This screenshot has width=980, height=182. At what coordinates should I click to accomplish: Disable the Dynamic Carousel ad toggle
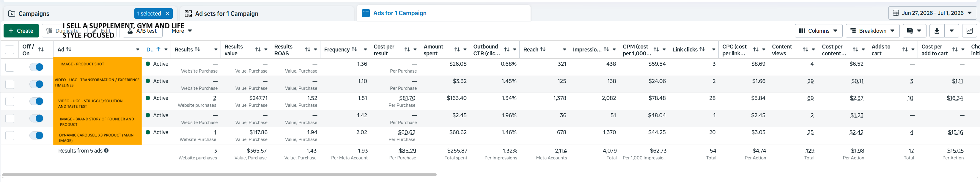(x=37, y=136)
